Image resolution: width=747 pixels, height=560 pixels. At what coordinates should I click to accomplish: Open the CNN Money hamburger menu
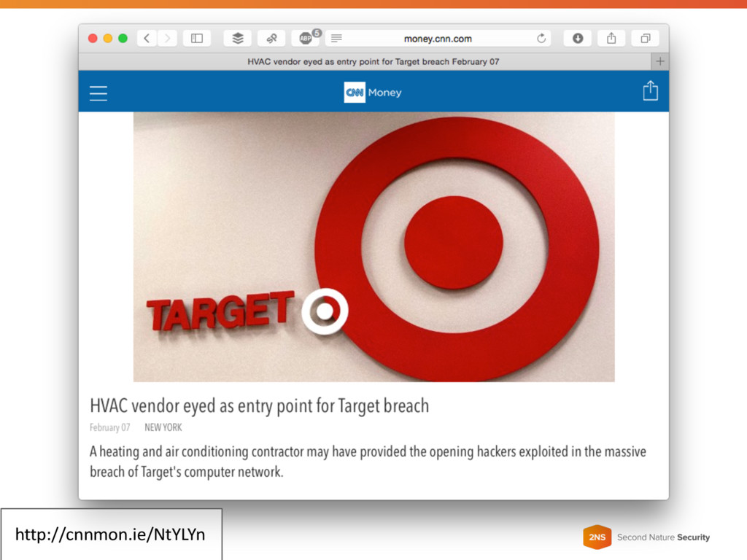tap(98, 93)
